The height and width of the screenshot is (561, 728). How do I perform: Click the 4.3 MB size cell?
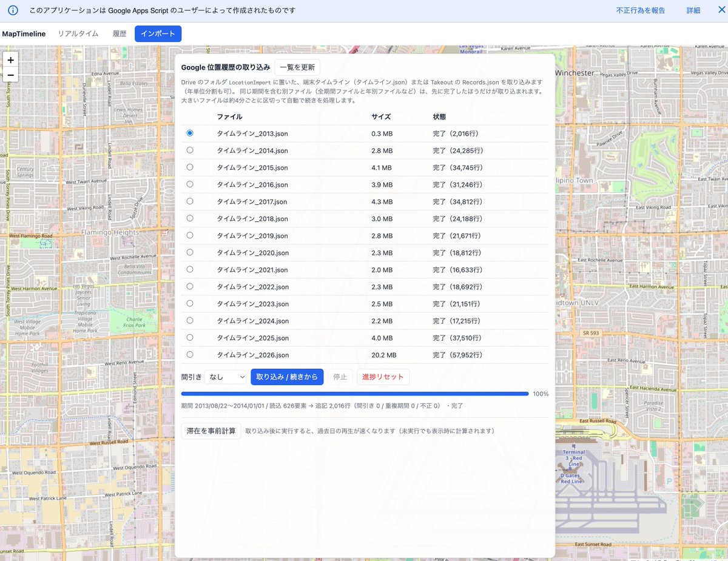382,201
